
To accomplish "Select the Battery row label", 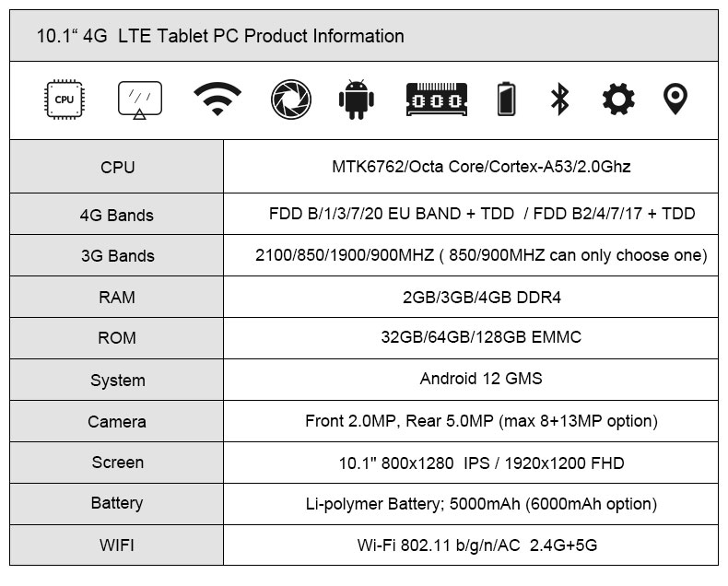I will (117, 503).
